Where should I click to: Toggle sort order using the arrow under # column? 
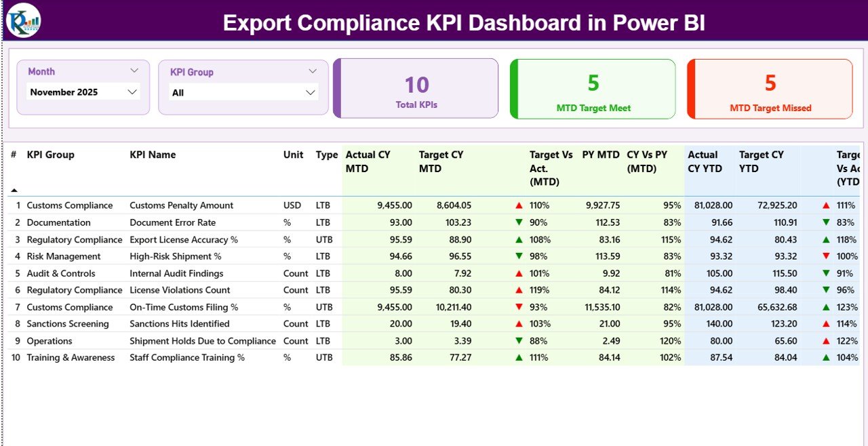[x=15, y=190]
